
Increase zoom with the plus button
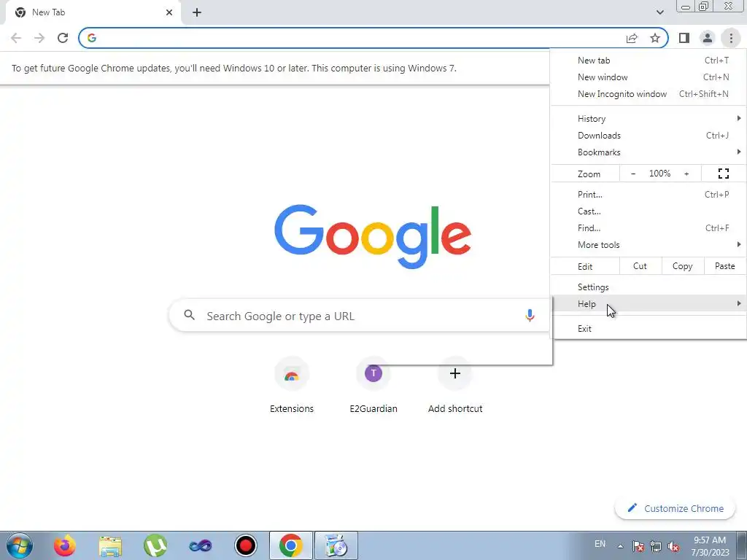point(686,174)
